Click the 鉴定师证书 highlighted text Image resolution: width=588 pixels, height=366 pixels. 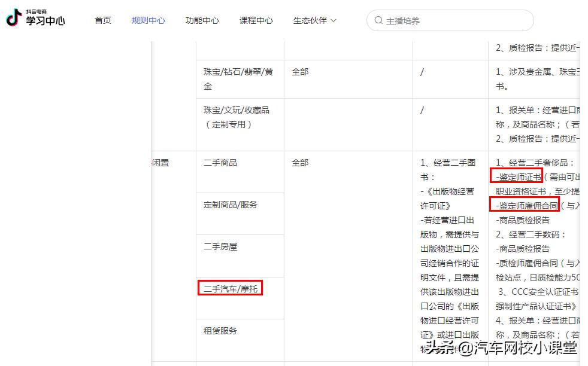click(x=517, y=176)
